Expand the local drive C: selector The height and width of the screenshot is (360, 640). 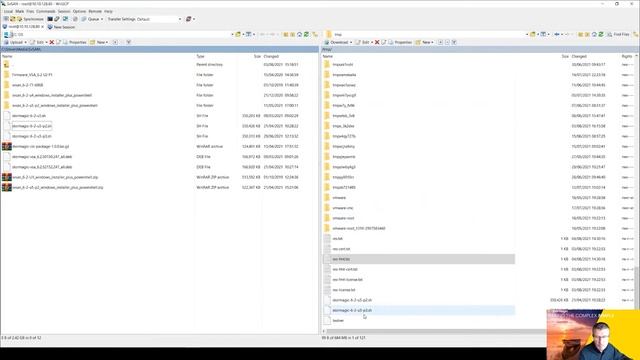click(232, 34)
